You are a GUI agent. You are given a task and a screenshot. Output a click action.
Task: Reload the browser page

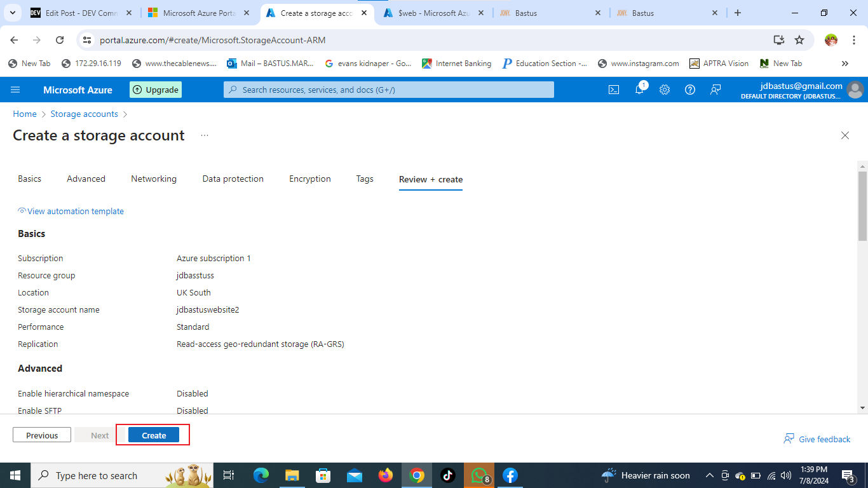(x=60, y=40)
